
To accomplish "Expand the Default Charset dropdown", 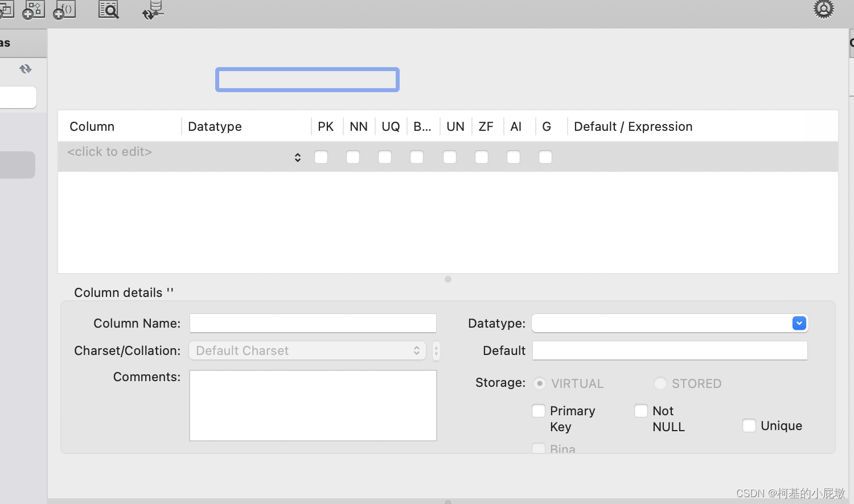I will (307, 350).
